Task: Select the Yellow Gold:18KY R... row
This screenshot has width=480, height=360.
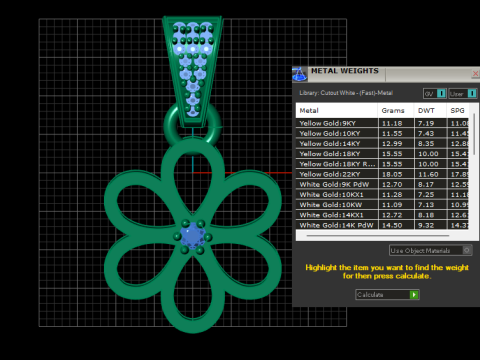Action: pyautogui.click(x=382, y=164)
